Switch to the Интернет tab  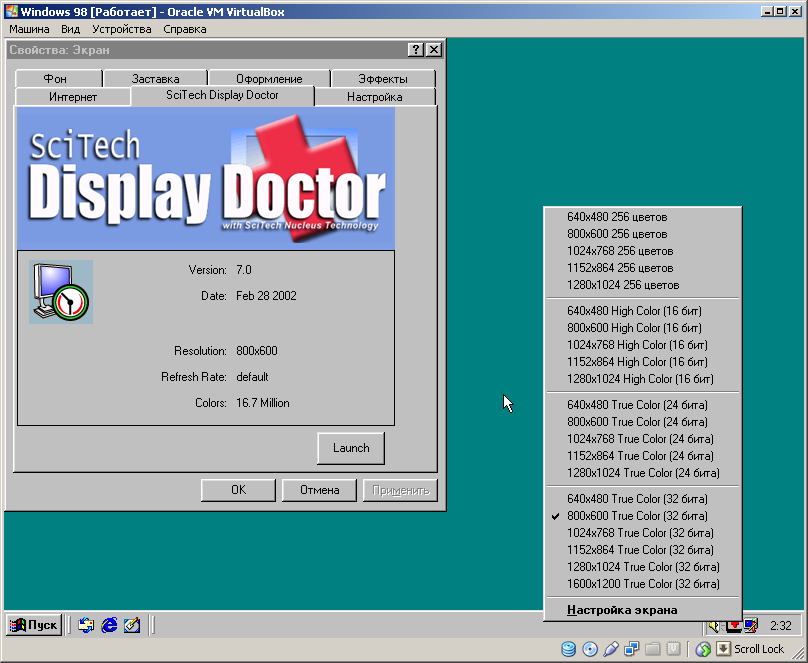(x=73, y=97)
